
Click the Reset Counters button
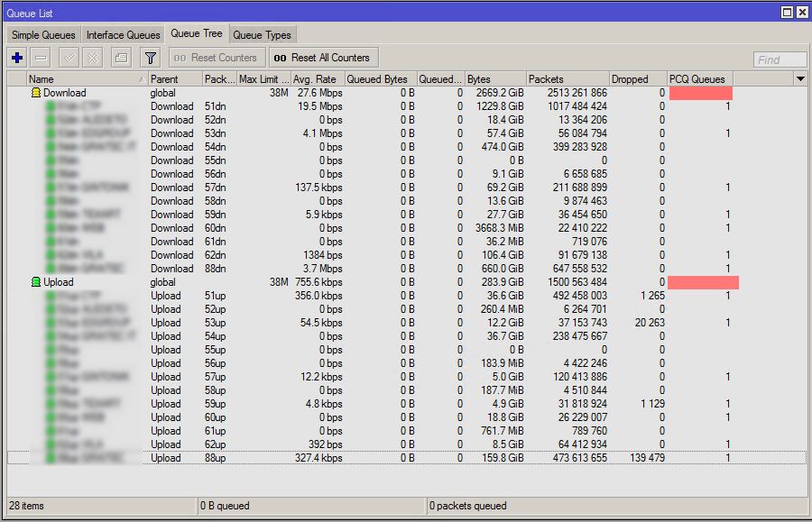216,58
